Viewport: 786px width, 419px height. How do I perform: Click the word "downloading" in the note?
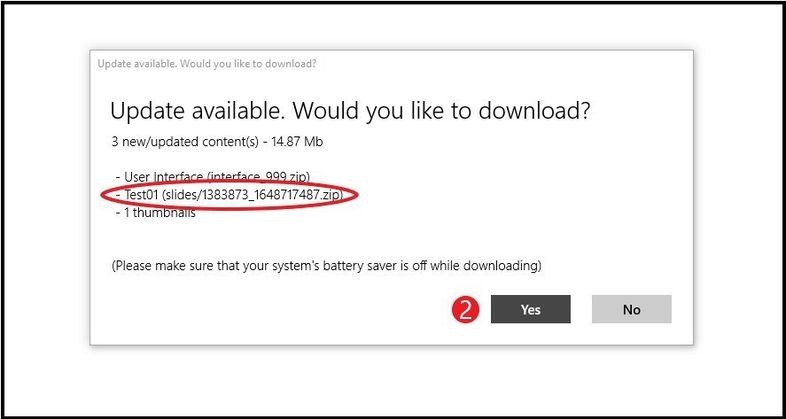pyautogui.click(x=506, y=265)
